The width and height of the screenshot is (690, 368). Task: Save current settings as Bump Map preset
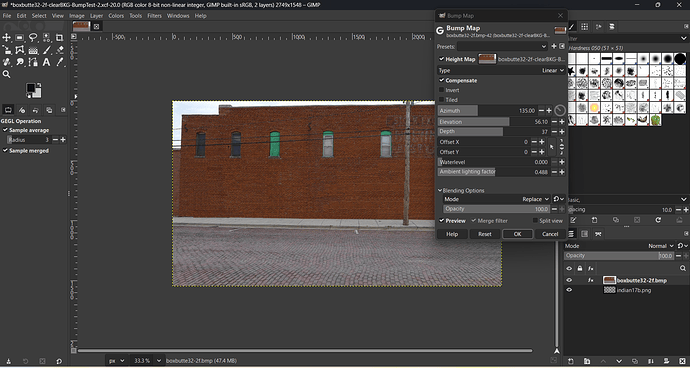click(554, 46)
